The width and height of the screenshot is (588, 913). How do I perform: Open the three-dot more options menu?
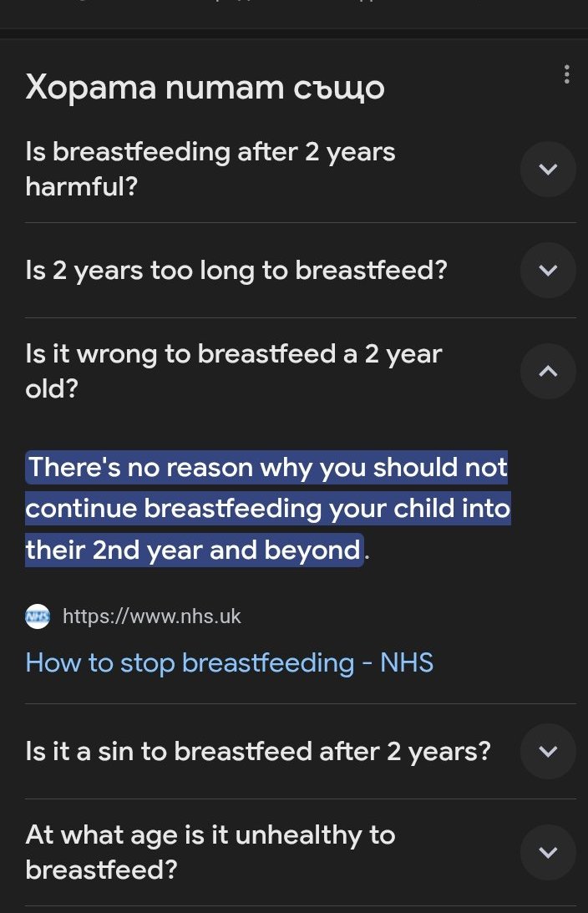(x=566, y=75)
